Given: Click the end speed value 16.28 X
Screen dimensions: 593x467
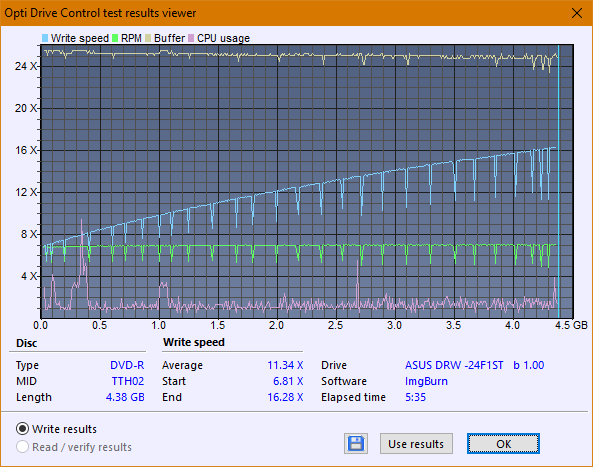Looking at the screenshot, I should click(x=285, y=397).
